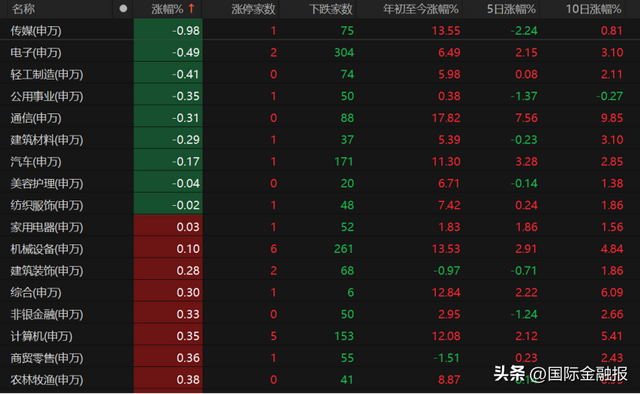640x394 pixels.
Task: Click the 261 decliners count for 机械设备
Action: [344, 249]
